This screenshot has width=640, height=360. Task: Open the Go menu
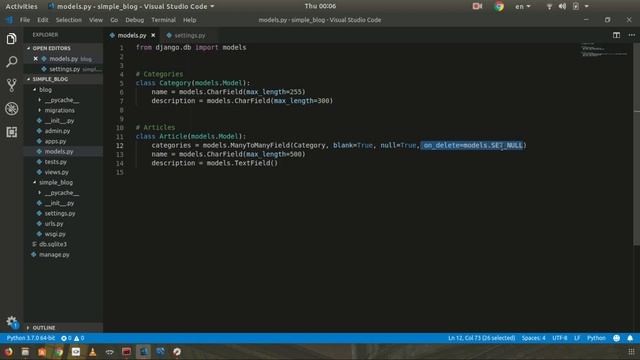(x=114, y=20)
